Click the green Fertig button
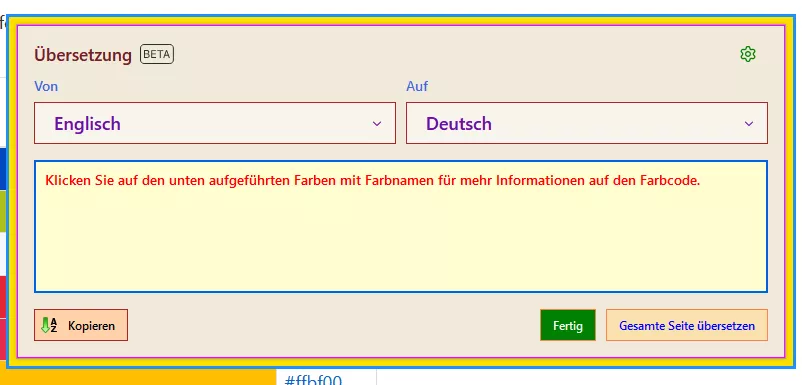Image resolution: width=802 pixels, height=385 pixels. coord(568,325)
